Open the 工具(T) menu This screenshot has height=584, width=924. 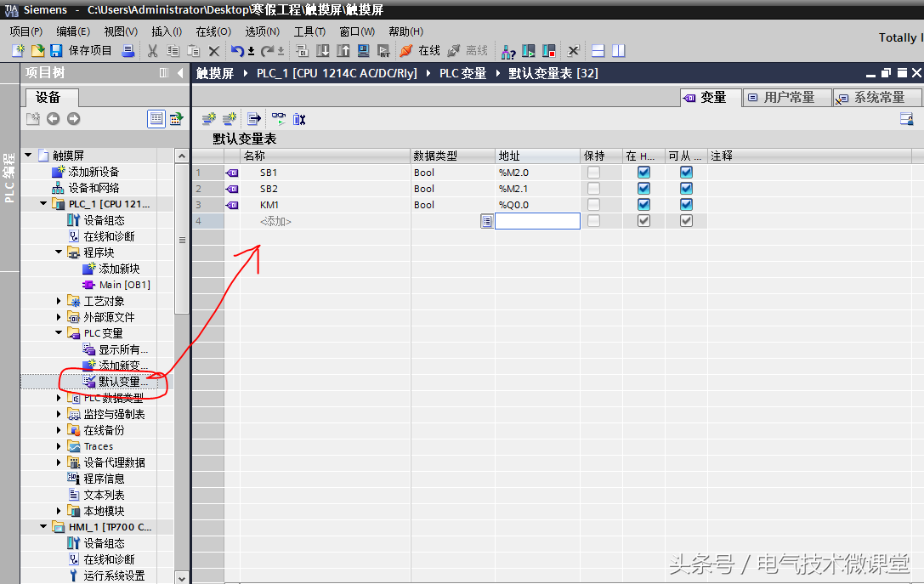pyautogui.click(x=309, y=31)
